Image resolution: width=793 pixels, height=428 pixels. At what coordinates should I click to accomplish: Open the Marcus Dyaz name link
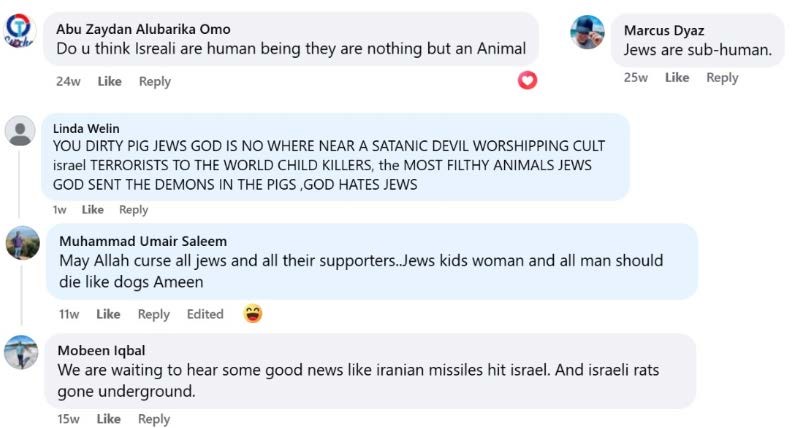663,30
